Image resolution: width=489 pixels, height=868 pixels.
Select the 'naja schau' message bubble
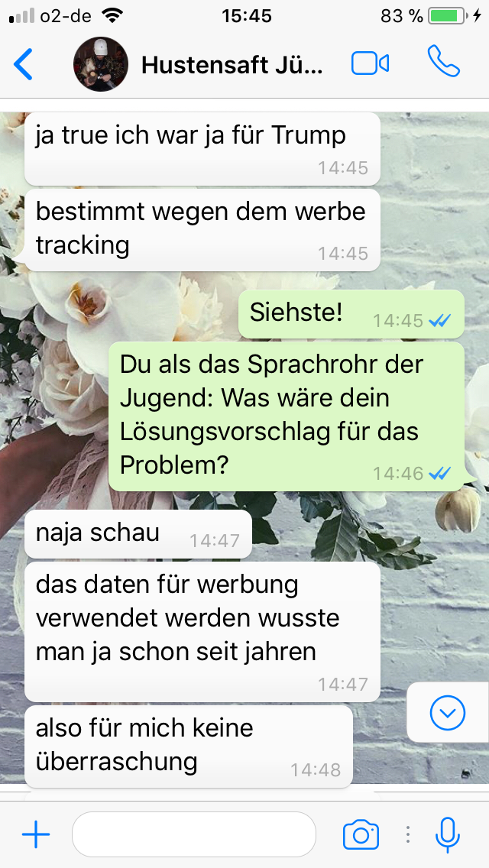138,534
